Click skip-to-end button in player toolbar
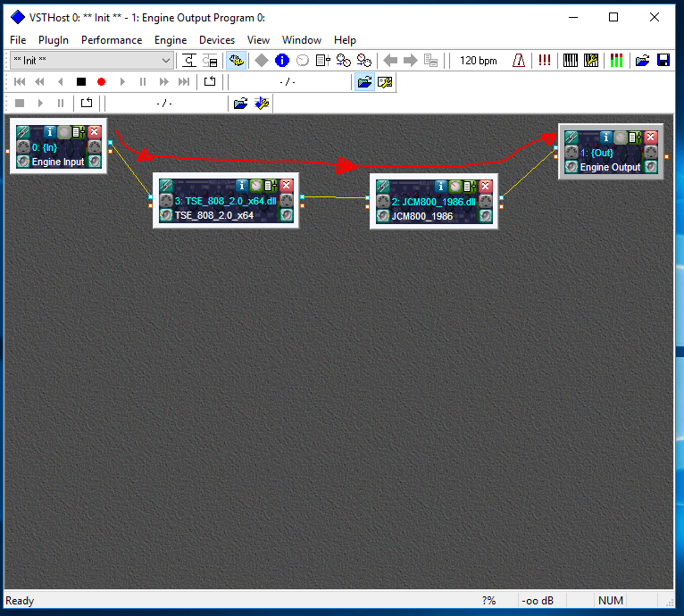This screenshot has height=616, width=684. point(184,81)
